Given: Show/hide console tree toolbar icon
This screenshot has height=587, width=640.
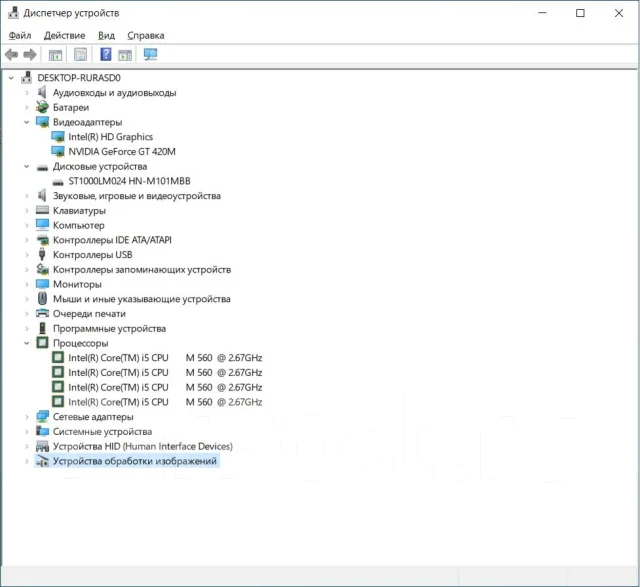Looking at the screenshot, I should point(55,55).
